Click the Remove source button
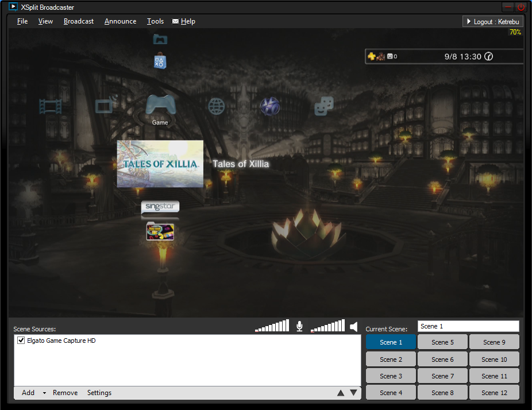532x410 pixels. click(x=65, y=393)
